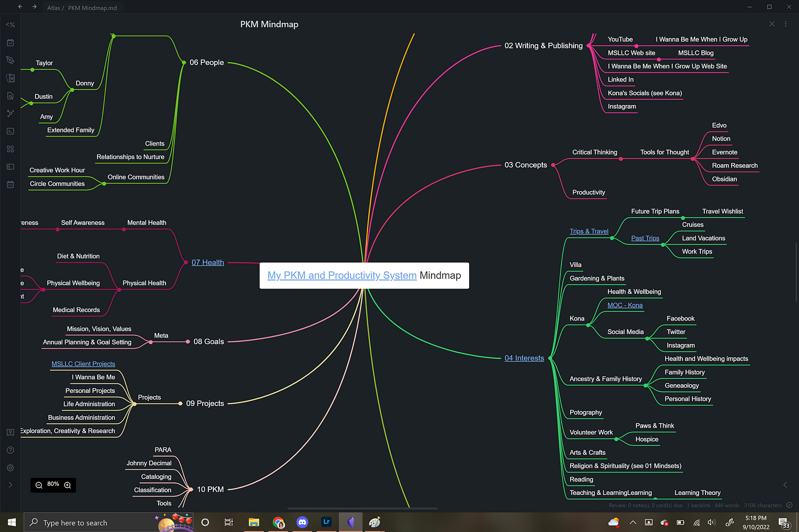Click the 80% zoom level text

tap(53, 484)
